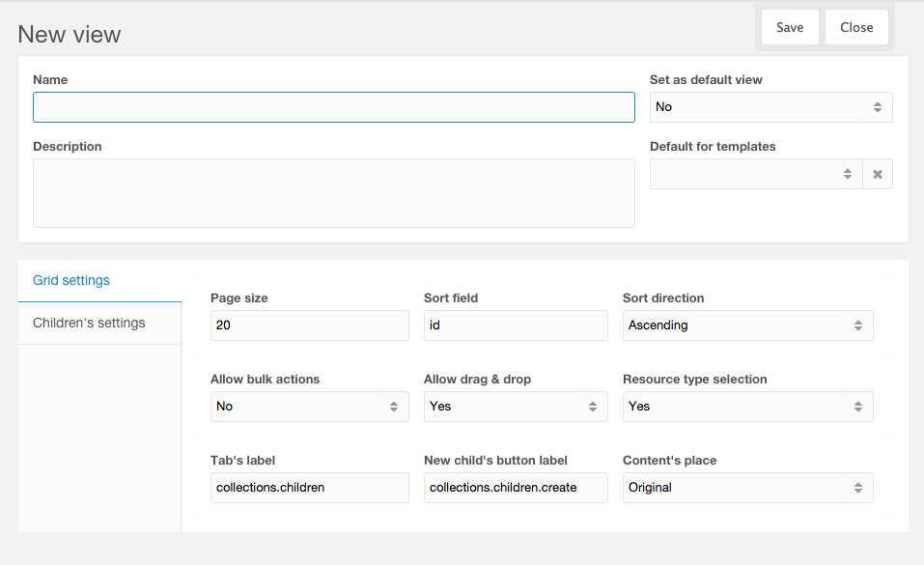Open the Sort direction dropdown
This screenshot has height=565, width=924.
click(748, 325)
